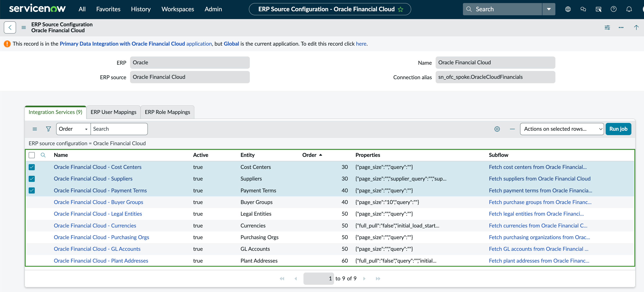The image size is (644, 292).
Task: Open the All menu
Action: click(x=82, y=9)
